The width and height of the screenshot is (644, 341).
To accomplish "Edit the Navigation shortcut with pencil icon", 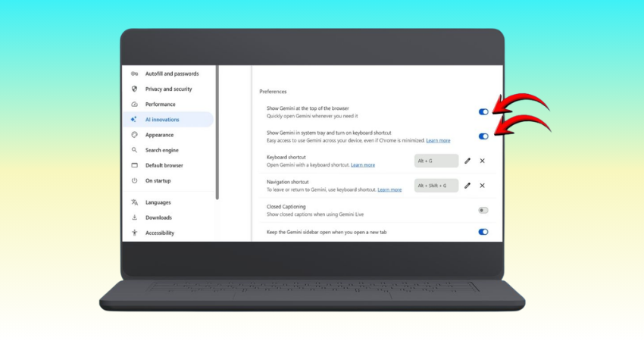I will click(x=467, y=186).
